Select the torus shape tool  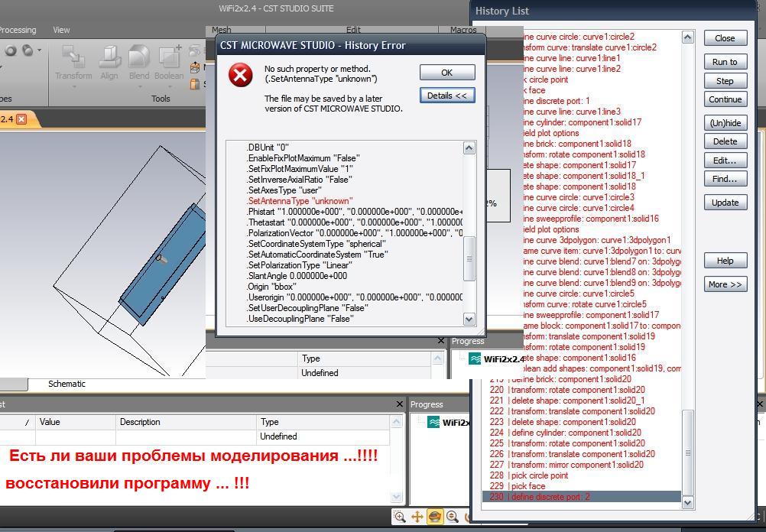pos(11,50)
